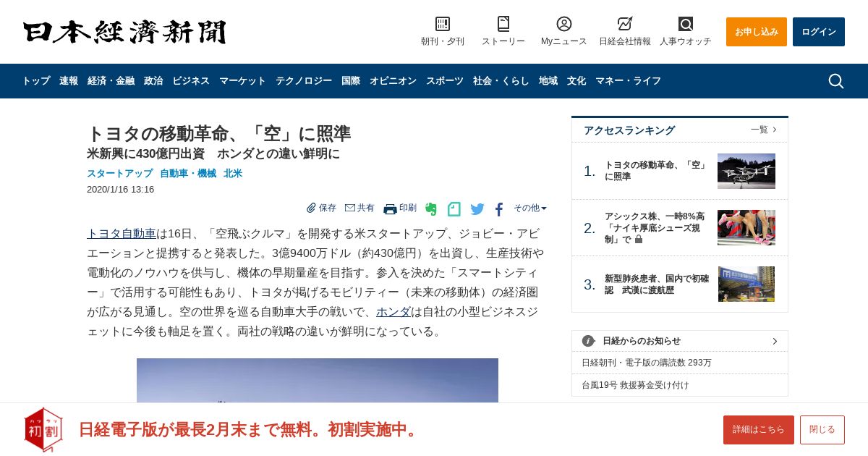The height and width of the screenshot is (456, 868).
Task: Open 国際 section
Action: pos(351,81)
